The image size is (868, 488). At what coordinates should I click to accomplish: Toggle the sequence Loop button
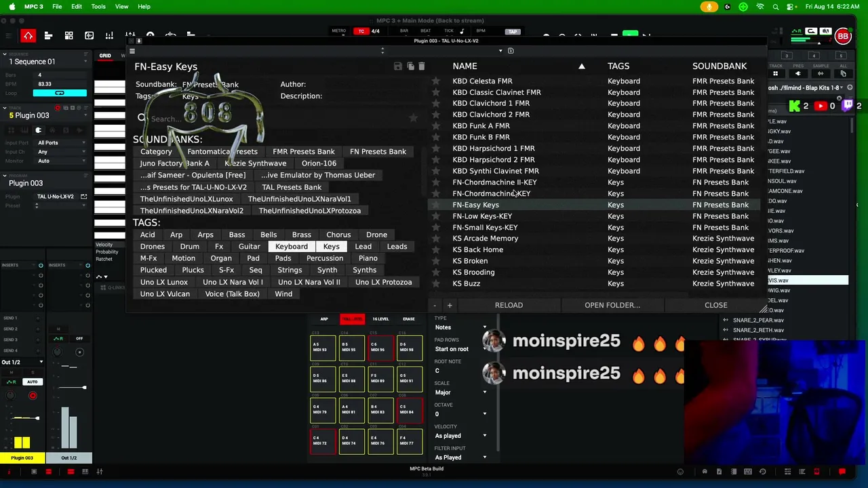click(60, 93)
